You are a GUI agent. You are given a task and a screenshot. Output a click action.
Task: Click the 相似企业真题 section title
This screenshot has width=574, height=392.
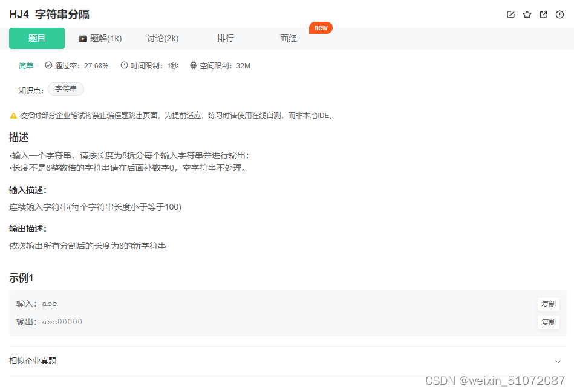33,361
